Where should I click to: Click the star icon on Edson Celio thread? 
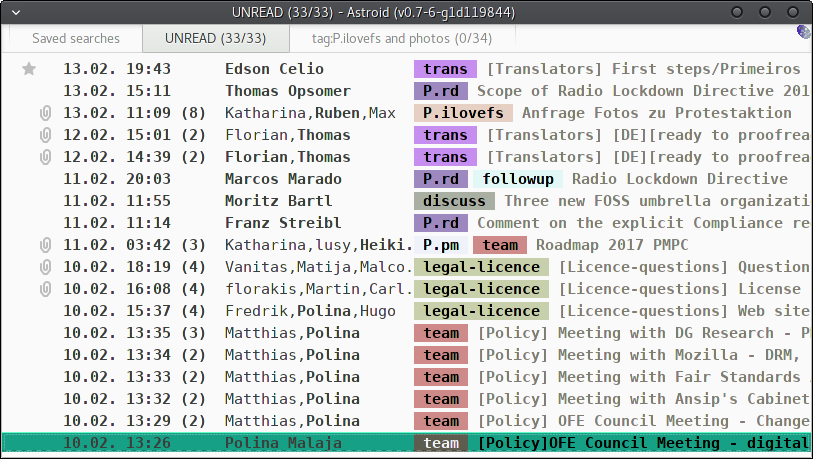(29, 69)
